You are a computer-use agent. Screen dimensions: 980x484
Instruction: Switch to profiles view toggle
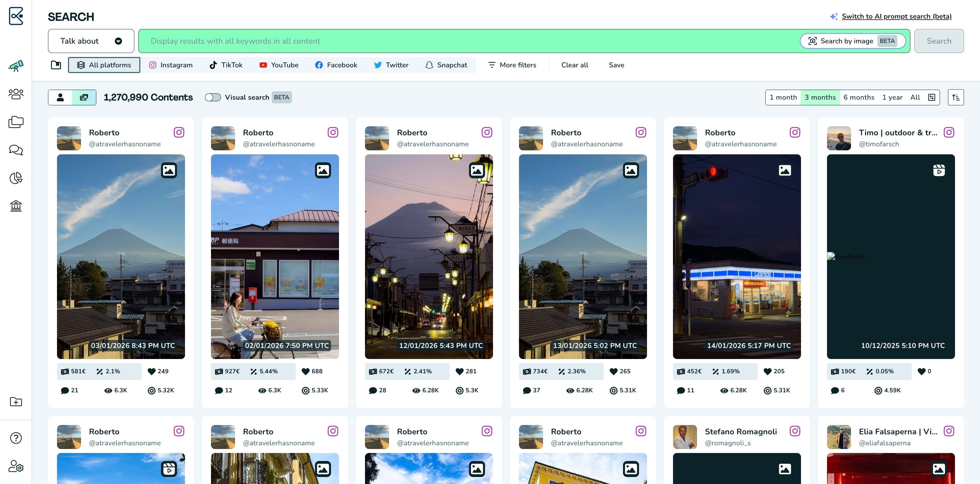[x=60, y=97]
